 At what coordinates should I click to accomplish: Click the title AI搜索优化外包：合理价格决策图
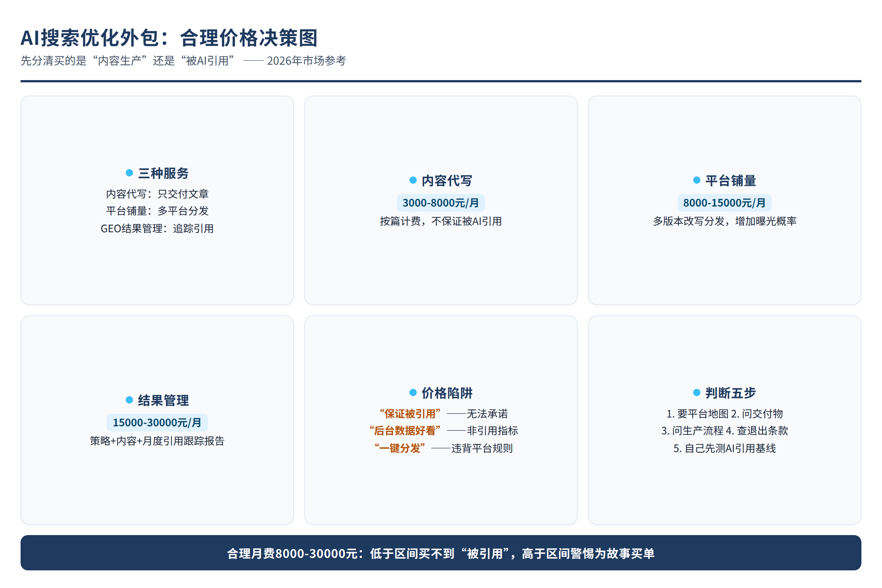pos(169,38)
